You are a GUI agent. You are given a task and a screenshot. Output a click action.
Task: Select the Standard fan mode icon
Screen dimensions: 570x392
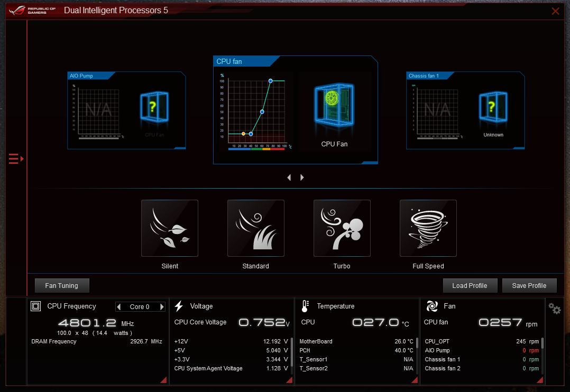pyautogui.click(x=256, y=228)
